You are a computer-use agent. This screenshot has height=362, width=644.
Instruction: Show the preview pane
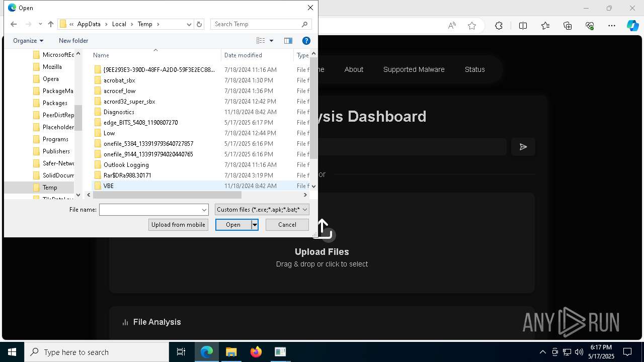[x=288, y=41]
